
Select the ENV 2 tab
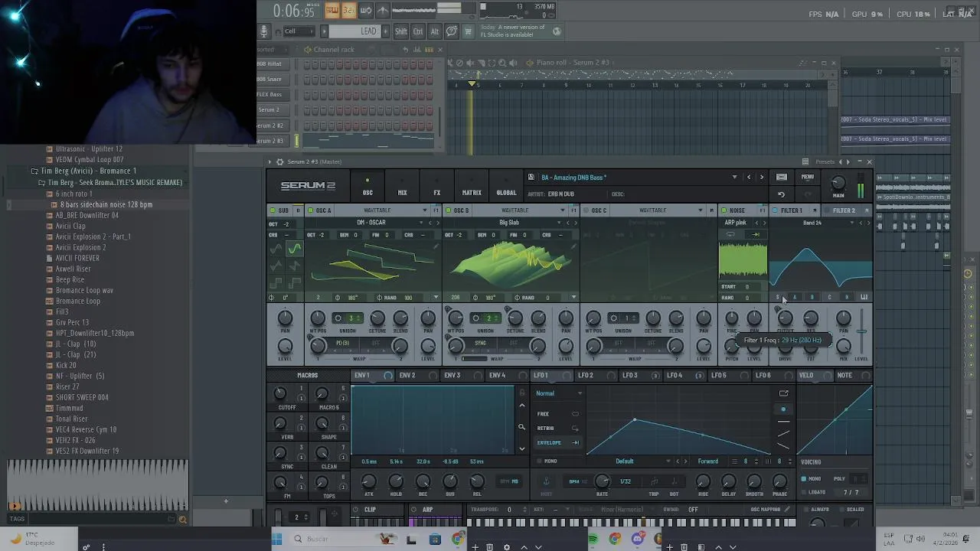tap(407, 376)
